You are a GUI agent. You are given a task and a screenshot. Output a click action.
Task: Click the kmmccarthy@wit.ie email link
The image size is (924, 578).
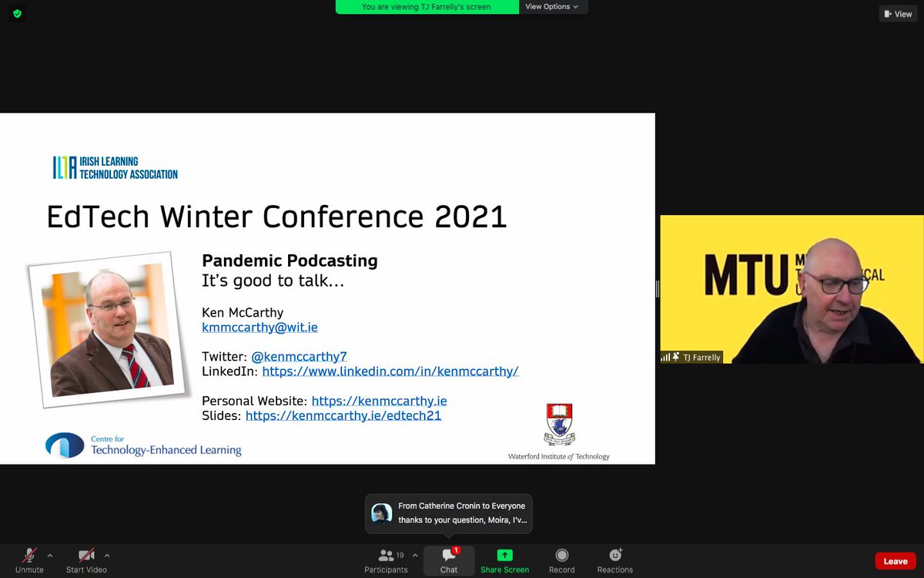[x=259, y=328]
